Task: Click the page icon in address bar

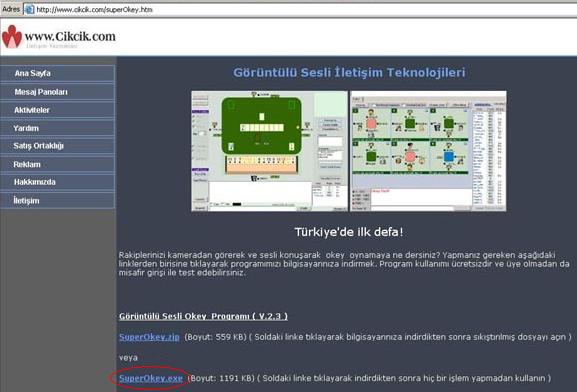Action: pyautogui.click(x=29, y=10)
